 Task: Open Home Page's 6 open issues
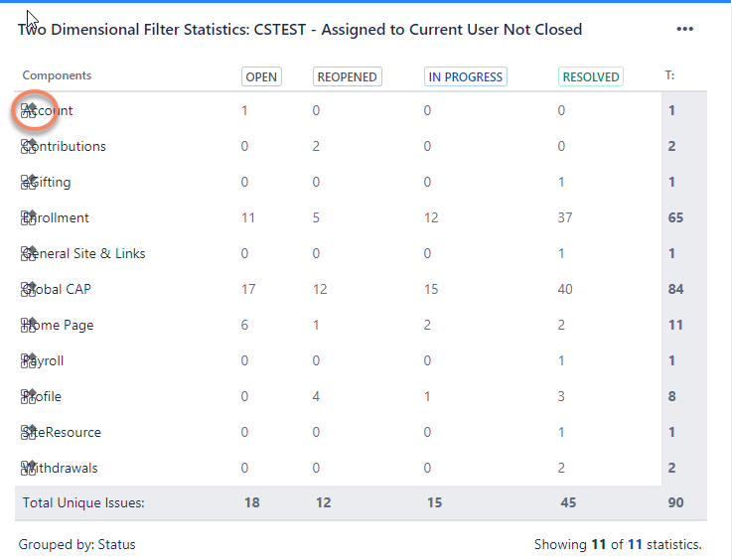244,325
